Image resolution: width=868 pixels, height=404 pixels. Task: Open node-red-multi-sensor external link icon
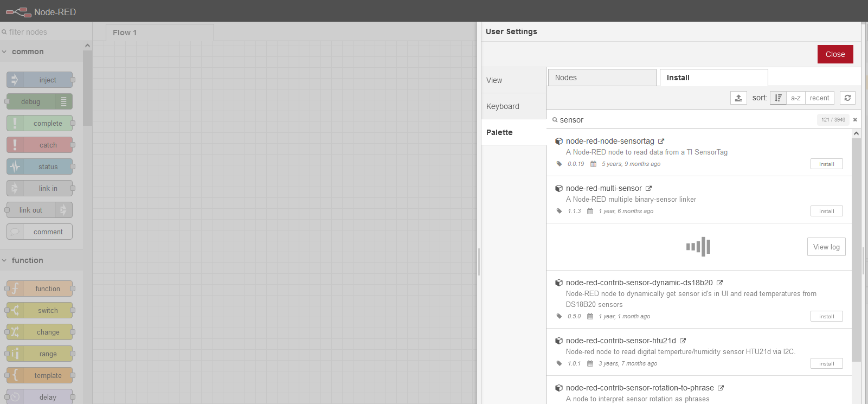pos(648,188)
